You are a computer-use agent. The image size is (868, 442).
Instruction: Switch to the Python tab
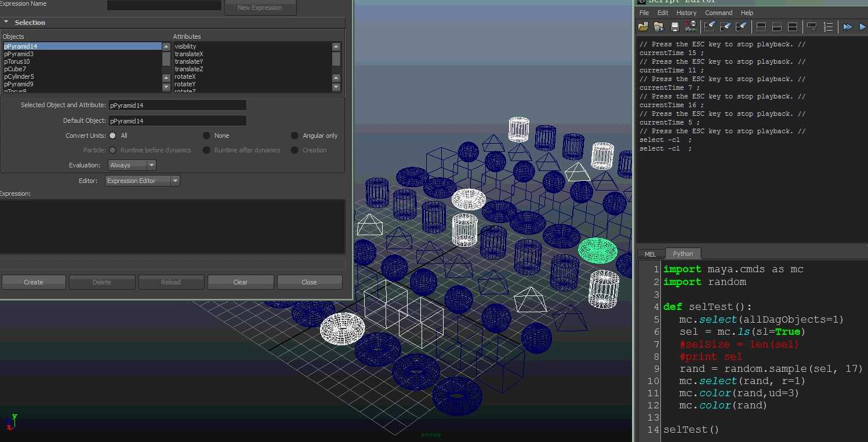(683, 254)
